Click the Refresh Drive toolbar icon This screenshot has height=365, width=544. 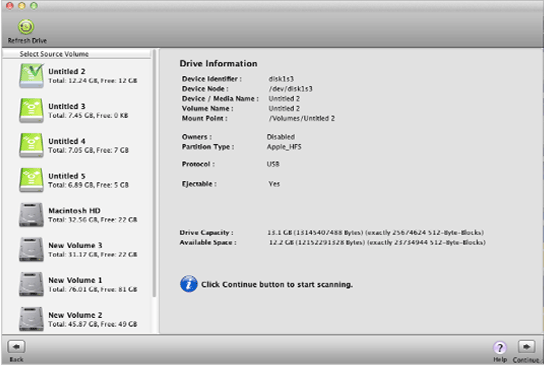pos(26,27)
